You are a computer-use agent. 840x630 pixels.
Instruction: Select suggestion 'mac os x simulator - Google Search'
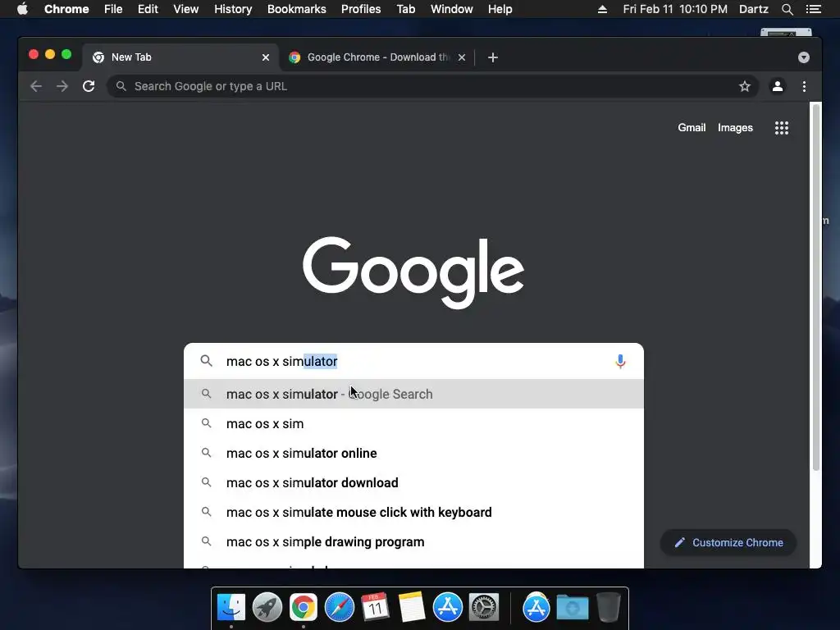click(x=413, y=395)
